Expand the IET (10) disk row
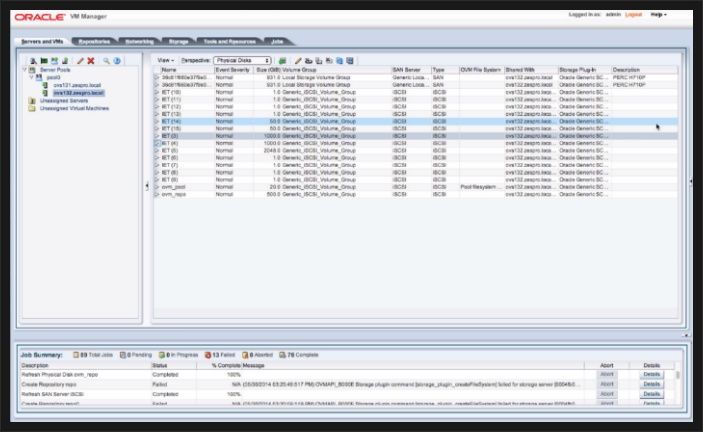703x432 pixels. coord(157,92)
